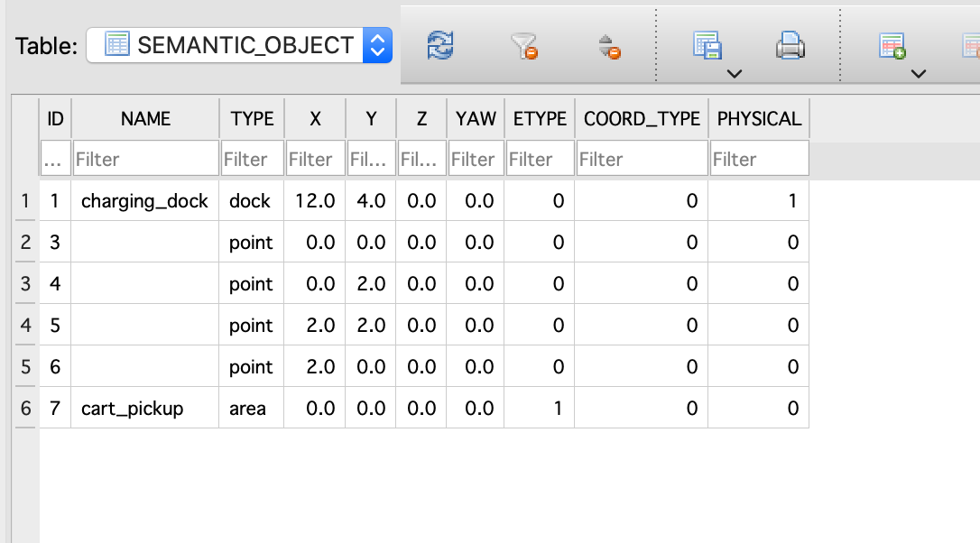Focus the TYPE column filter field

tap(252, 159)
